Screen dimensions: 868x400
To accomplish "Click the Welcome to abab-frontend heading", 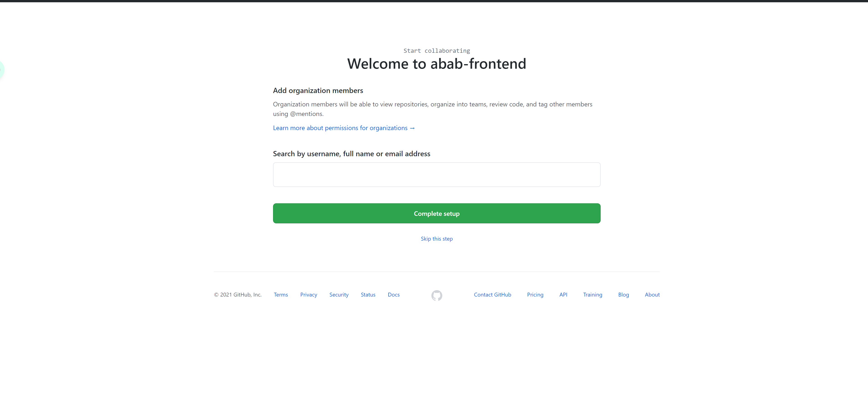I will click(x=436, y=64).
